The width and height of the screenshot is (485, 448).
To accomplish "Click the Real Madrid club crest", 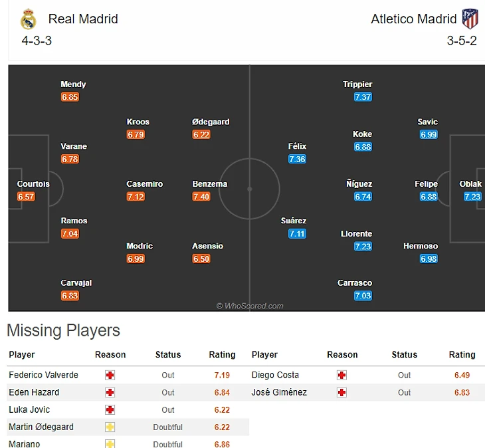I will [29, 20].
